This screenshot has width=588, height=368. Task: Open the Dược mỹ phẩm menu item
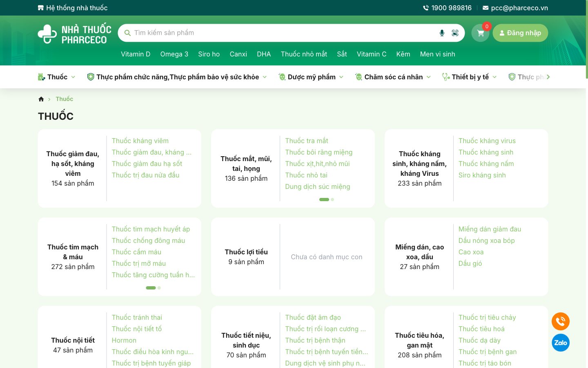(x=312, y=77)
